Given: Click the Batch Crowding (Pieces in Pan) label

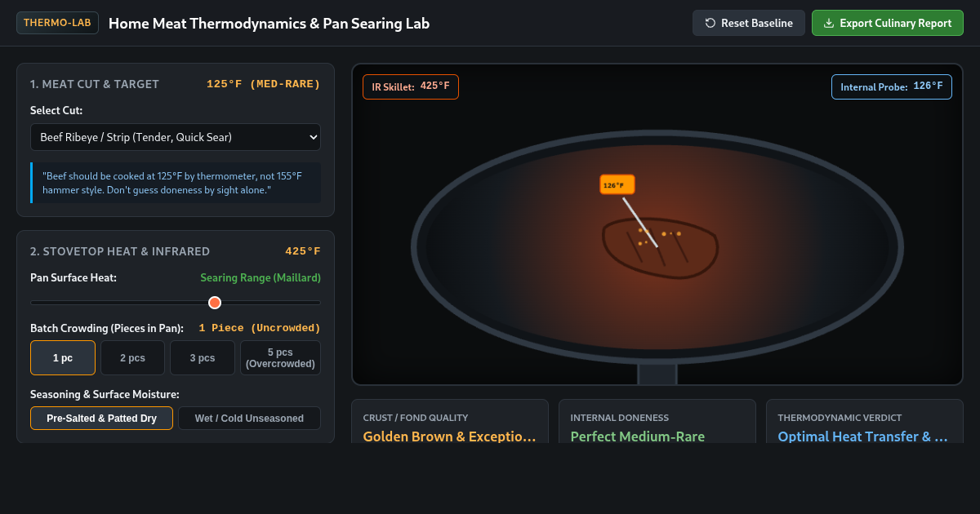Looking at the screenshot, I should click(x=107, y=328).
